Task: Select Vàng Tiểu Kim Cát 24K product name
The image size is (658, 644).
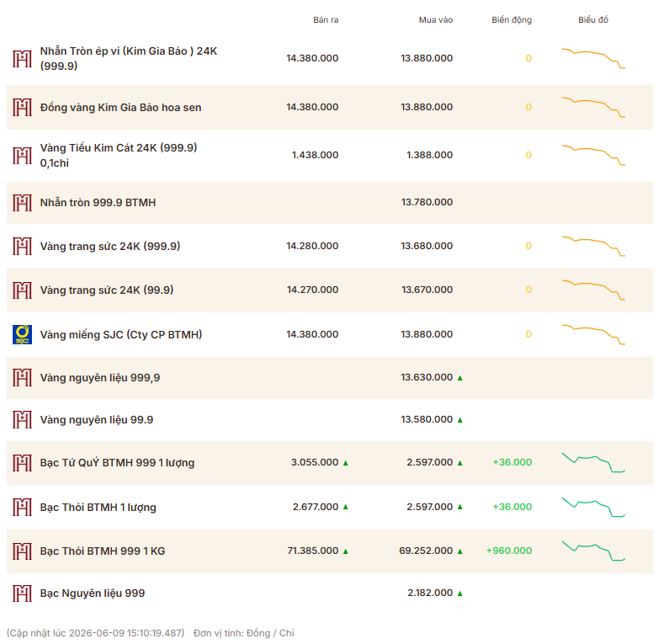Action: (x=119, y=156)
